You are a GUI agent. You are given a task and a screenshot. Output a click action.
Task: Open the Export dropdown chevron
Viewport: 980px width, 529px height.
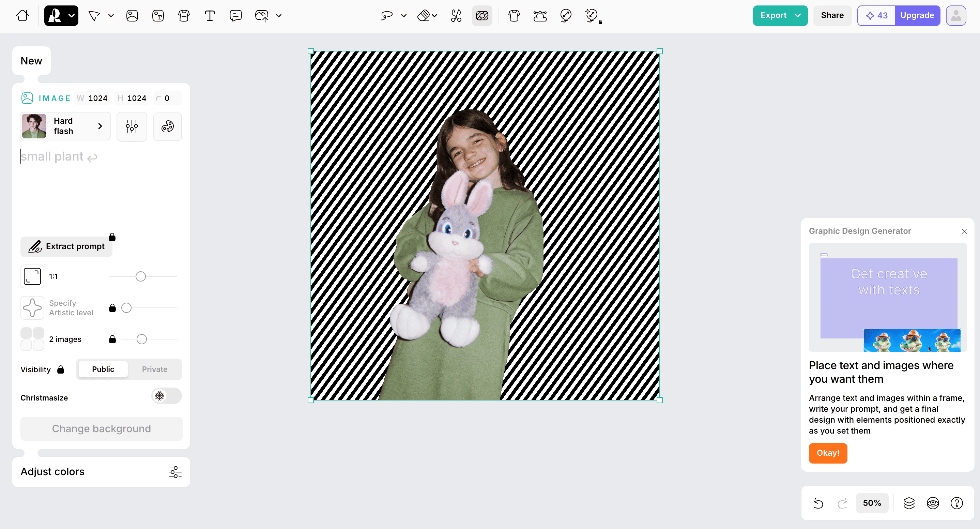798,16
